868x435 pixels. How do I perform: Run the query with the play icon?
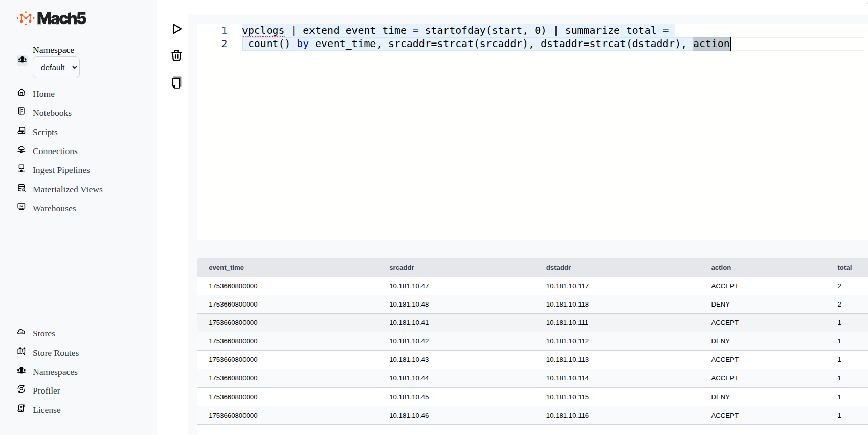(x=177, y=29)
